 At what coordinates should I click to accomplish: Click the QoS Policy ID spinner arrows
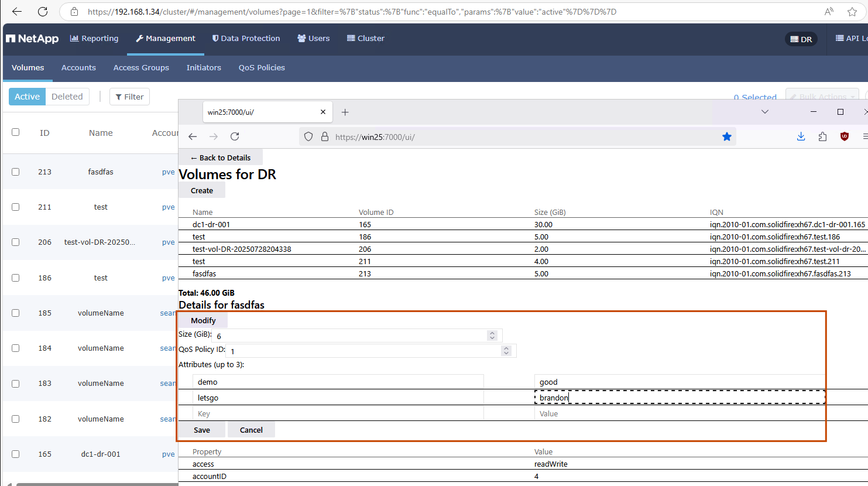coord(506,351)
